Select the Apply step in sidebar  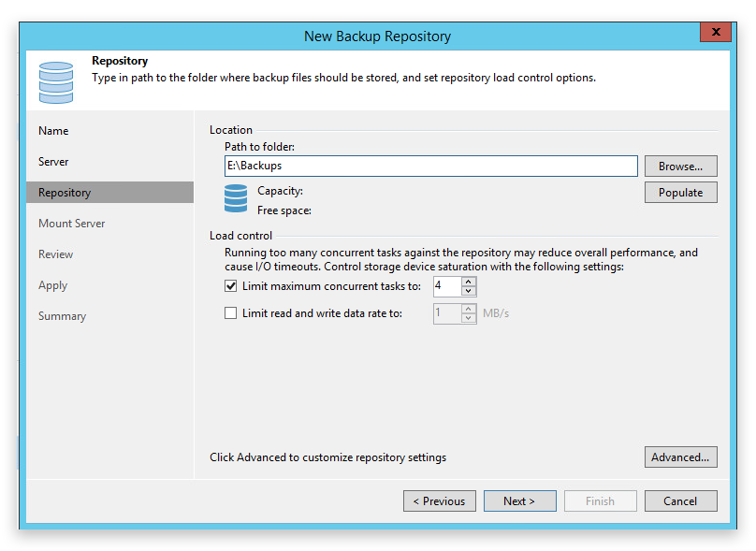[53, 285]
